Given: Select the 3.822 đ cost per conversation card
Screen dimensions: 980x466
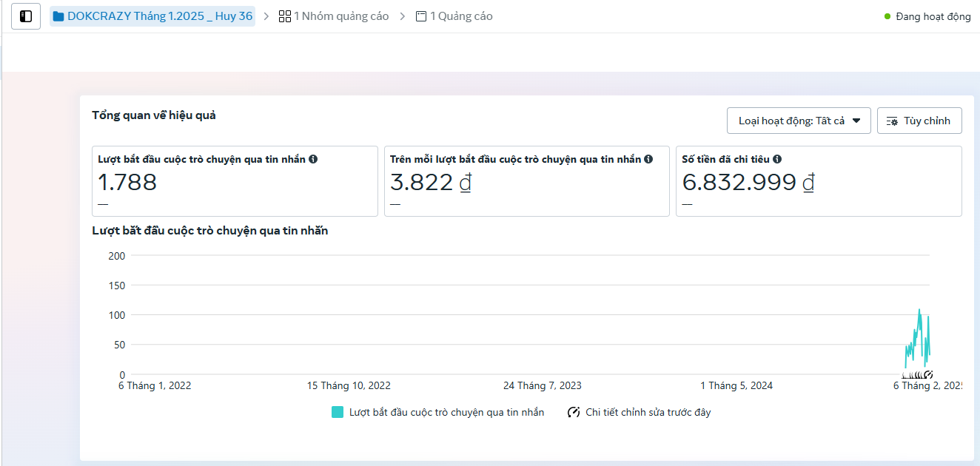Looking at the screenshot, I should click(x=527, y=181).
